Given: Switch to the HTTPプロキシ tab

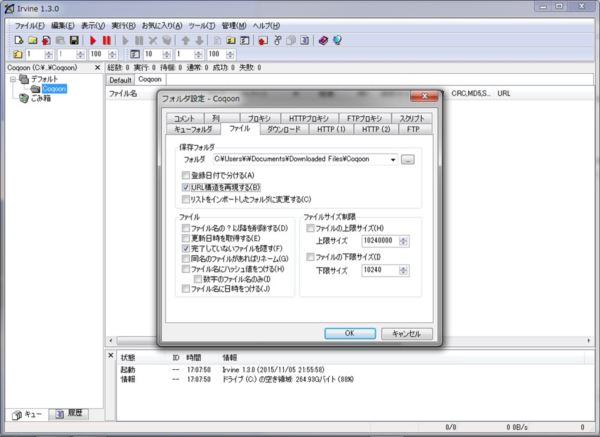Looking at the screenshot, I should coord(309,118).
